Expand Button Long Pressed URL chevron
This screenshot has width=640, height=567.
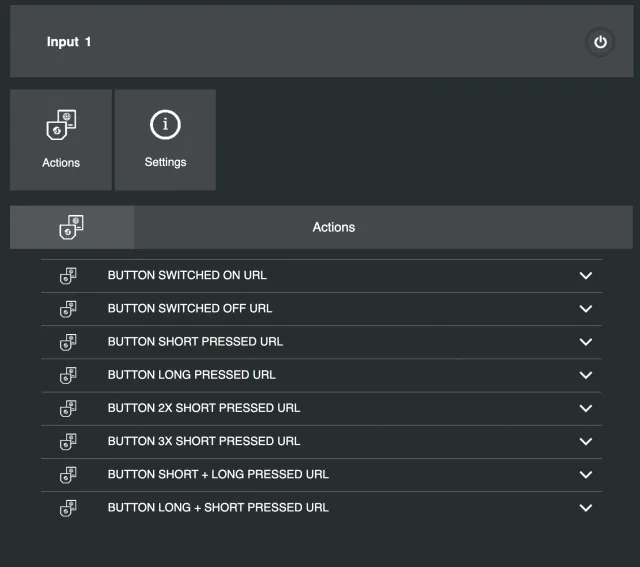click(586, 375)
